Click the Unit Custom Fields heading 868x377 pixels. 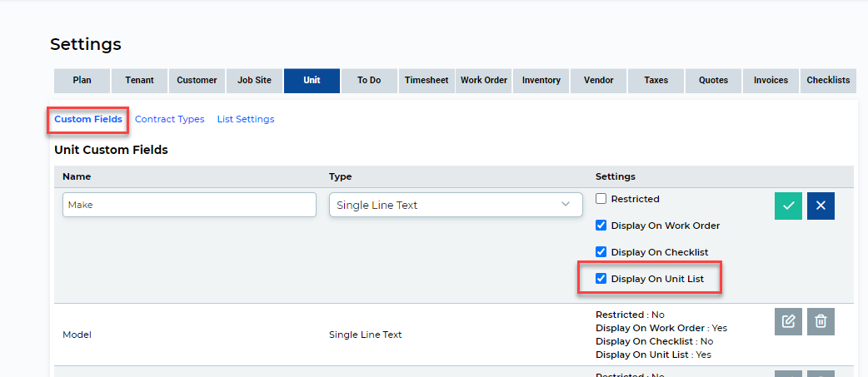click(x=112, y=150)
